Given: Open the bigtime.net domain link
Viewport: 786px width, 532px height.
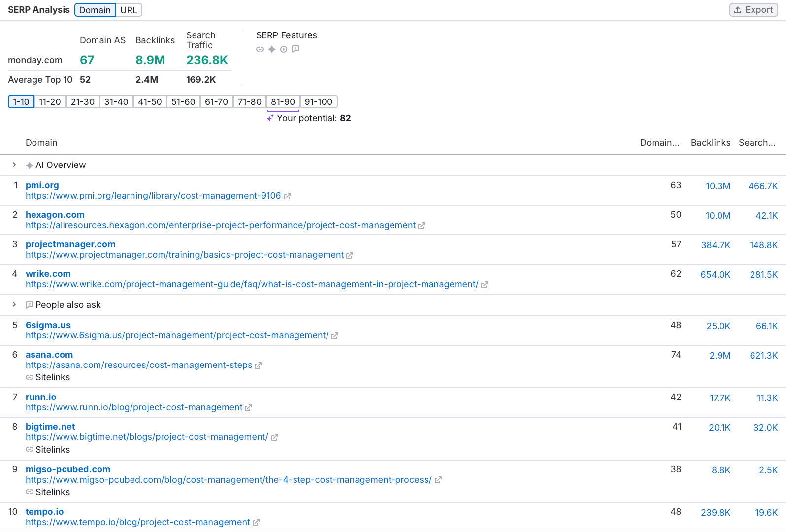Looking at the screenshot, I should (x=50, y=427).
